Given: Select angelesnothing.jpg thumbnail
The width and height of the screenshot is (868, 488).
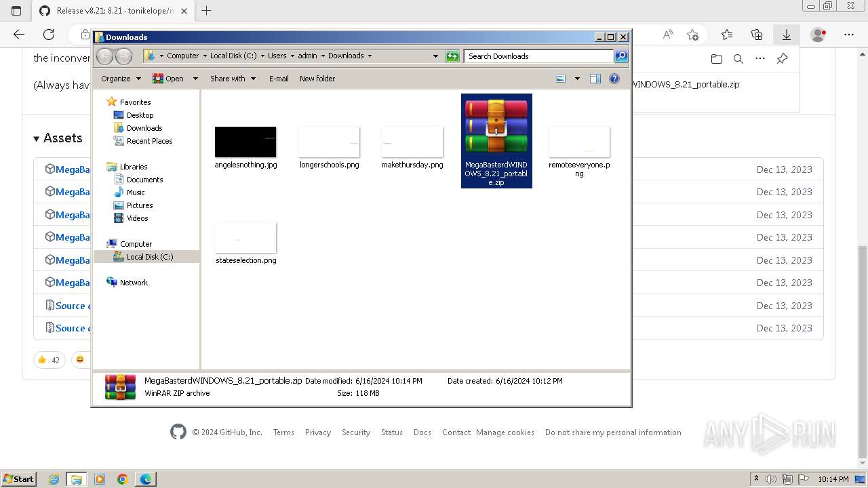Looking at the screenshot, I should pyautogui.click(x=245, y=142).
